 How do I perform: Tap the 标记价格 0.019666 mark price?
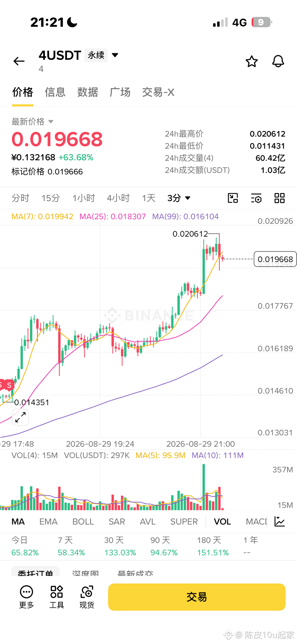coord(47,172)
